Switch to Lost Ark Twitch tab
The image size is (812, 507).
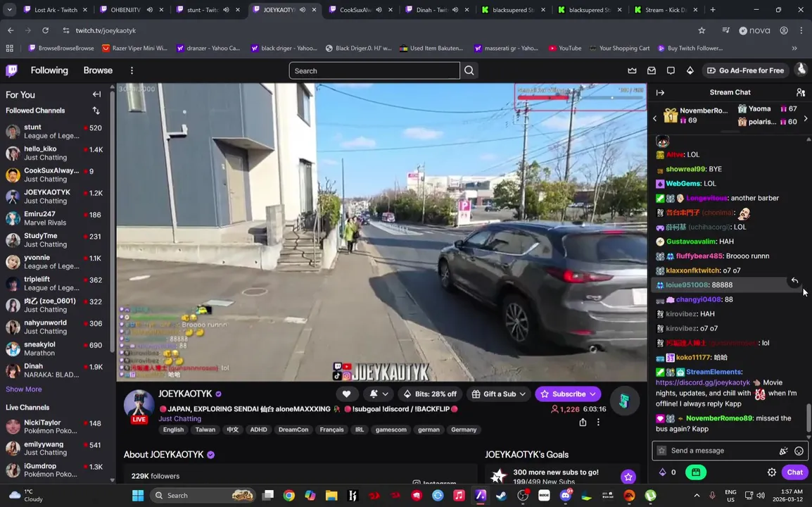coord(56,10)
